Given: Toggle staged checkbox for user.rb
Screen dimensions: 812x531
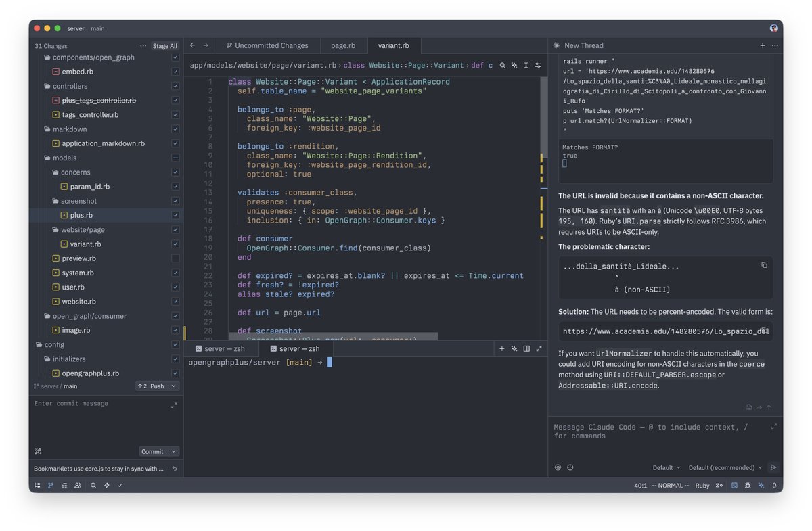Looking at the screenshot, I should [x=175, y=287].
